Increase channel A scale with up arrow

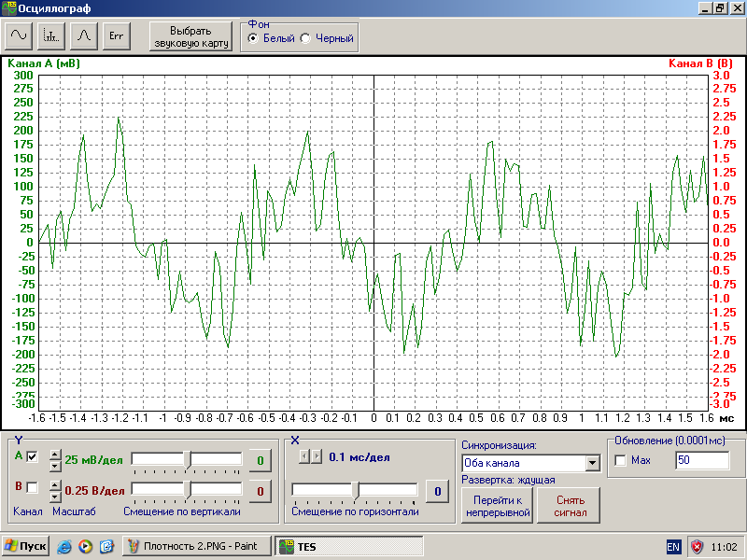55,455
